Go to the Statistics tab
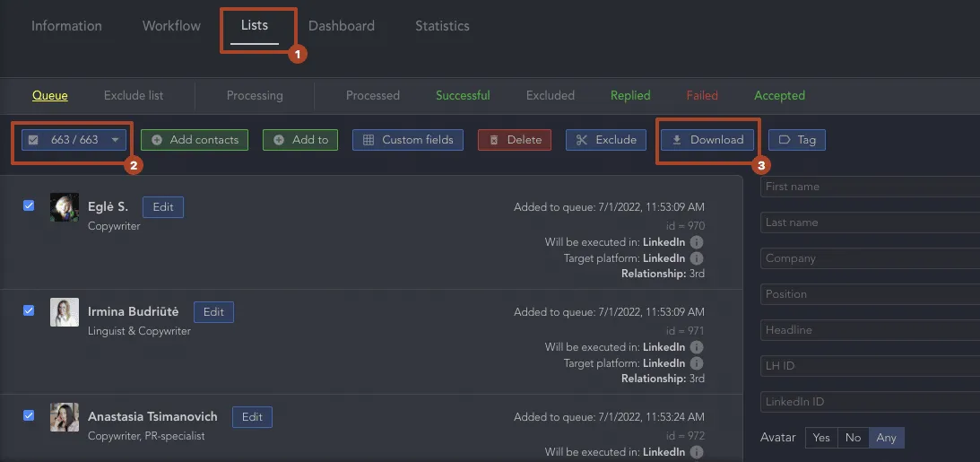The width and height of the screenshot is (980, 462). click(x=442, y=26)
